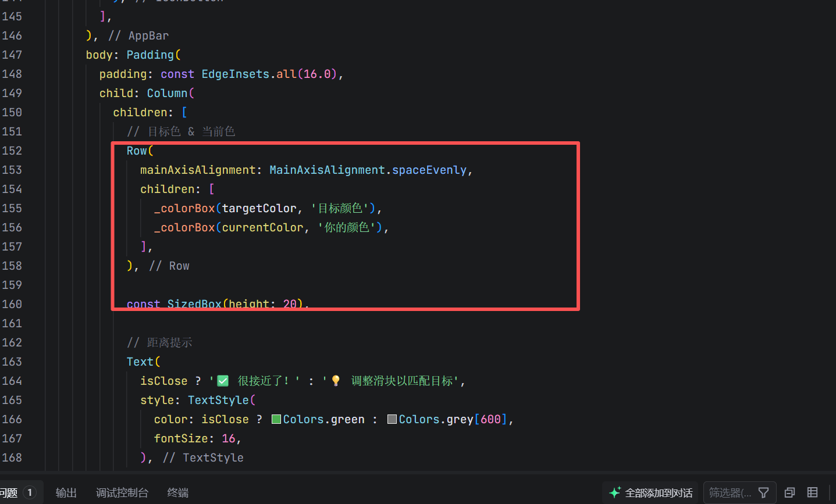Open the Colors.green color swatch

(276, 419)
